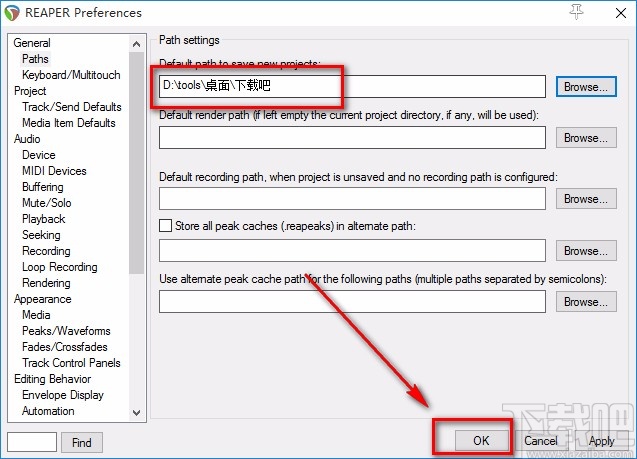Viewport: 637px width, 459px height.
Task: Open Keyboard/Multitouch settings
Action: point(71,75)
